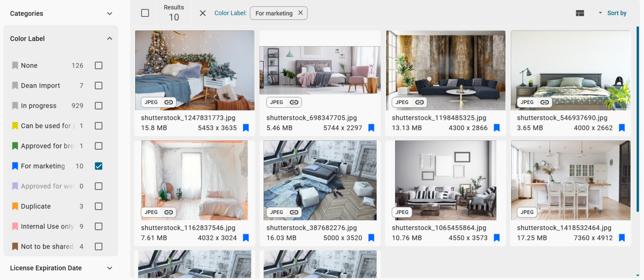Click the JPEG badge on shutterstock_1065455864.jpg
Image resolution: width=644 pixels, height=280 pixels.
tap(402, 212)
